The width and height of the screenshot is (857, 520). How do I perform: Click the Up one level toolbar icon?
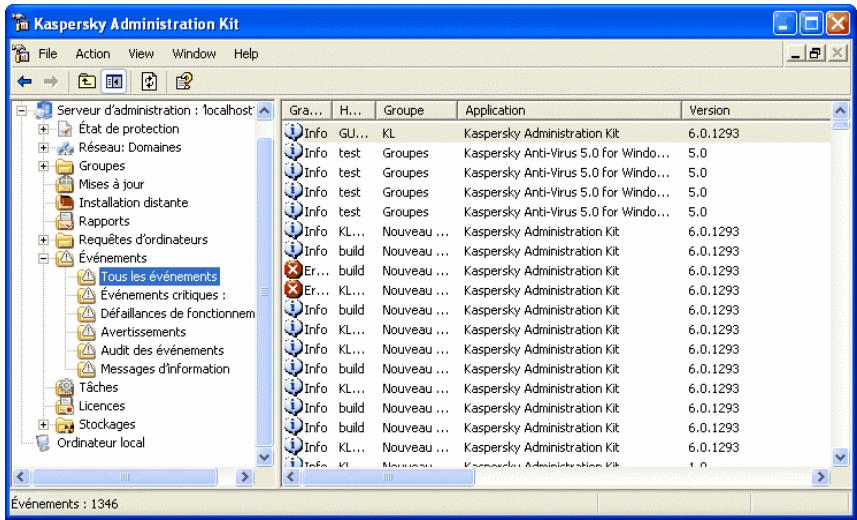click(86, 82)
